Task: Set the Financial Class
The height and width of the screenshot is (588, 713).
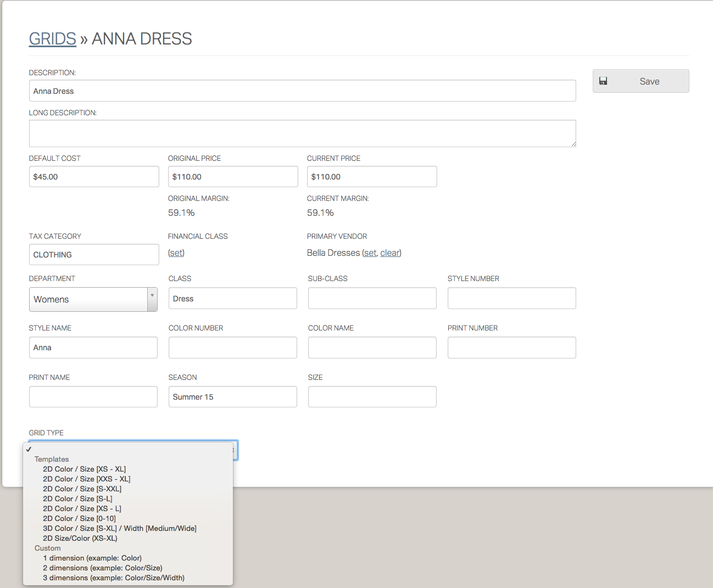Action: [176, 253]
